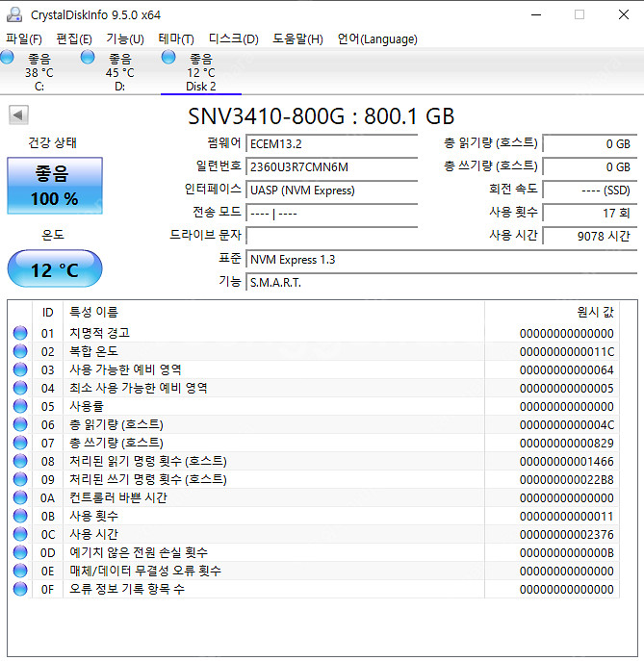The height and width of the screenshot is (661, 644).
Task: Click status orb of attribute 05 사용률
Action: click(x=20, y=406)
